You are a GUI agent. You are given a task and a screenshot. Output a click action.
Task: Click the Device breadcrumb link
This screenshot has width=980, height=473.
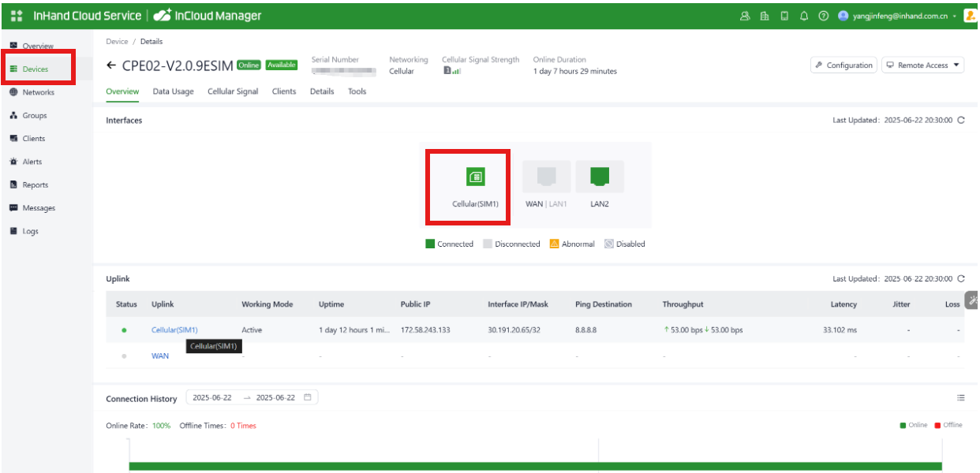click(117, 42)
